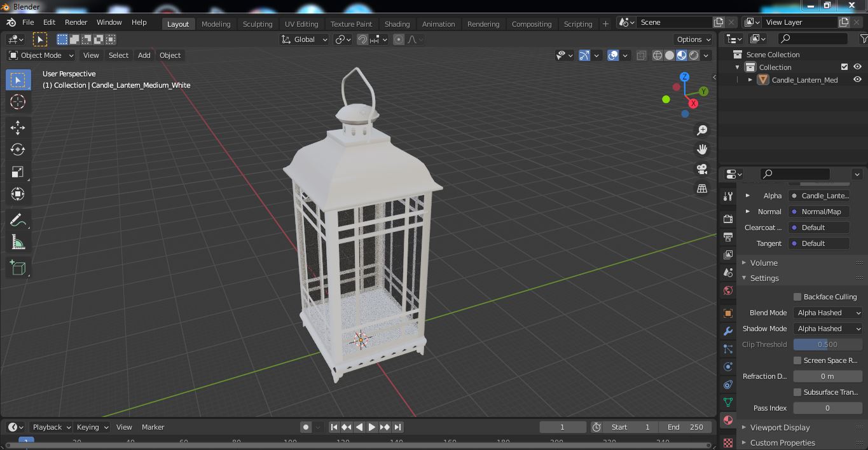Open the Texture properties tab
This screenshot has width=868, height=450.
click(728, 442)
